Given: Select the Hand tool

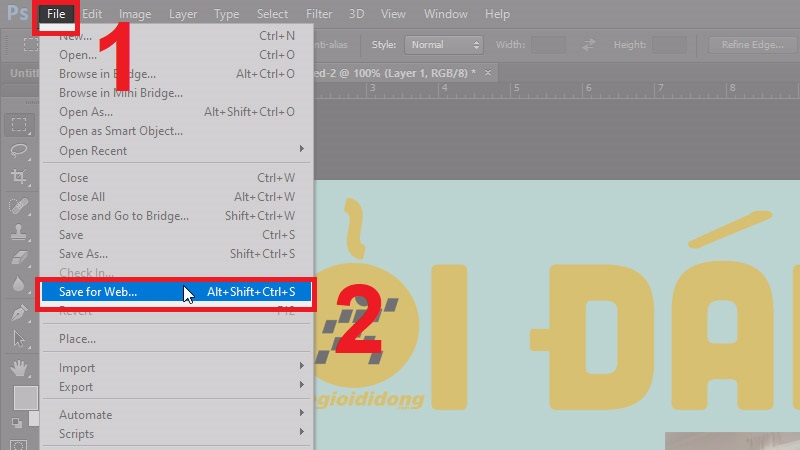Looking at the screenshot, I should coord(19,367).
